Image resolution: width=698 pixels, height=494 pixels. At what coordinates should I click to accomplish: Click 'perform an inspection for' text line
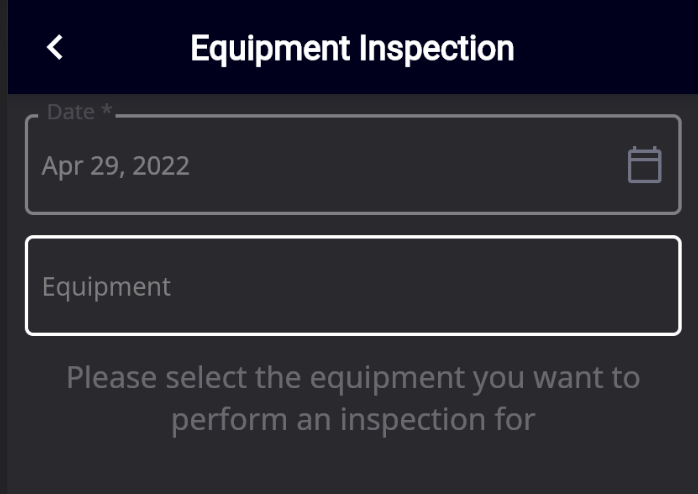pyautogui.click(x=353, y=420)
